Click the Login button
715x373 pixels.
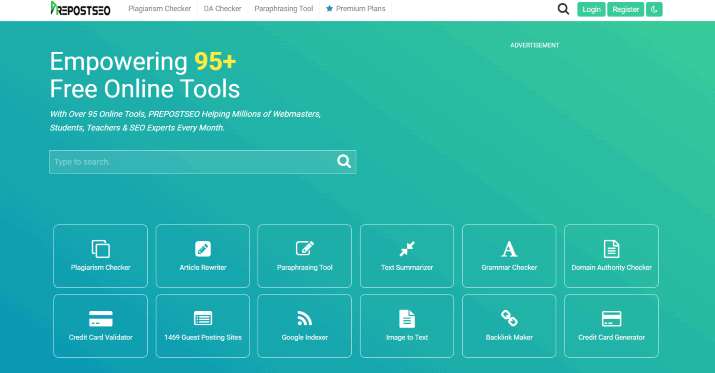591,10
